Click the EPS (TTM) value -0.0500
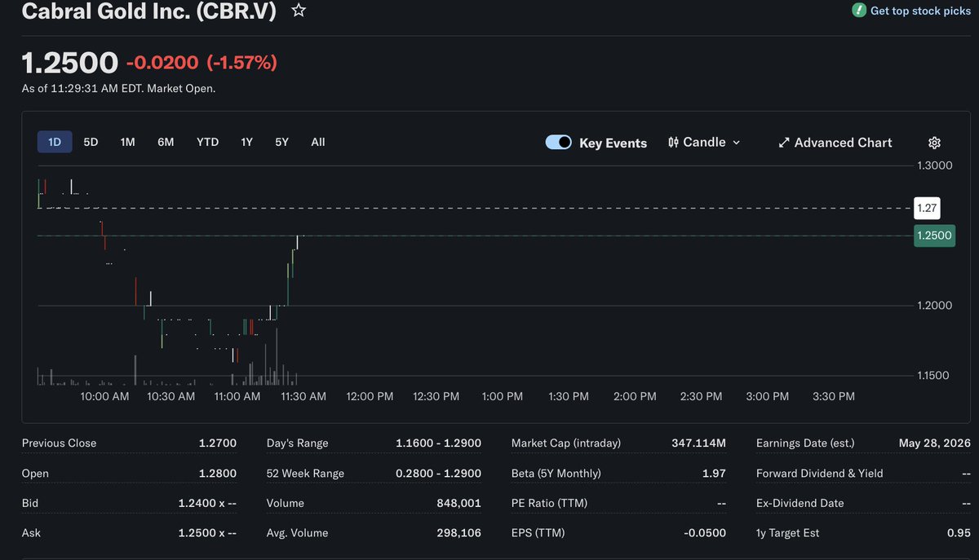This screenshot has height=560, width=979. [705, 533]
